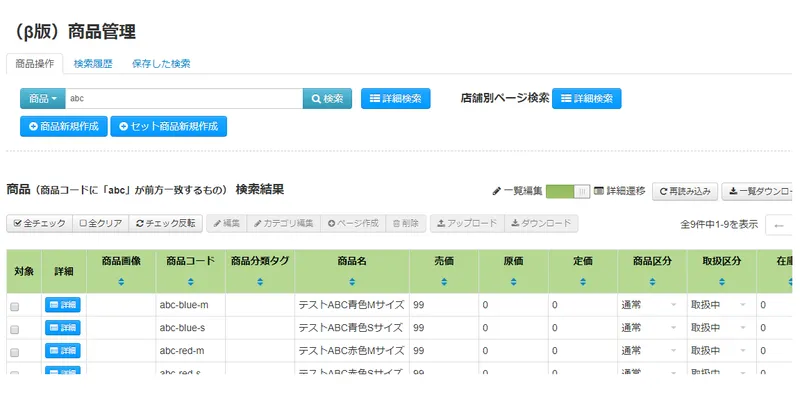This screenshot has height=397, width=800.
Task: Open 店舗別ページ検索 詳細検索 button
Action: (587, 98)
